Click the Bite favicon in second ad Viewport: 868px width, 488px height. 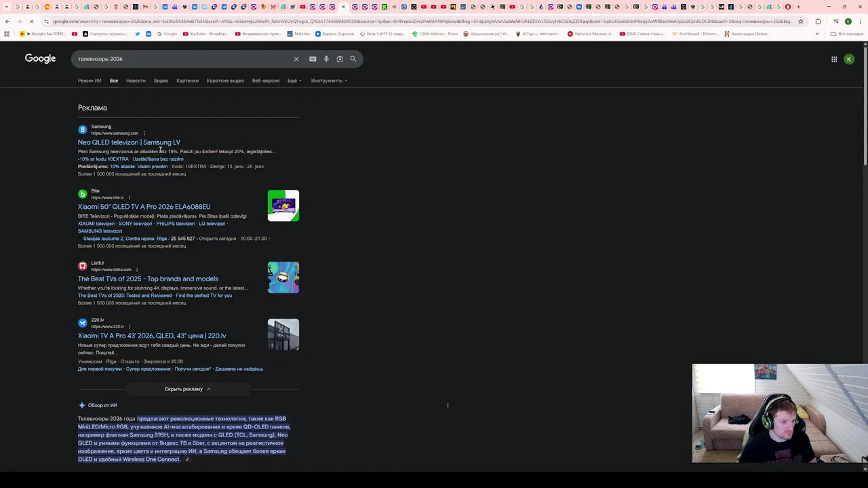83,194
